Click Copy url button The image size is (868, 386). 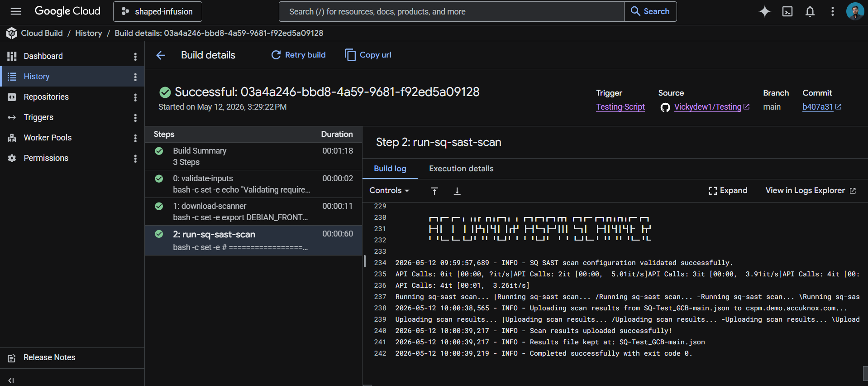(368, 55)
